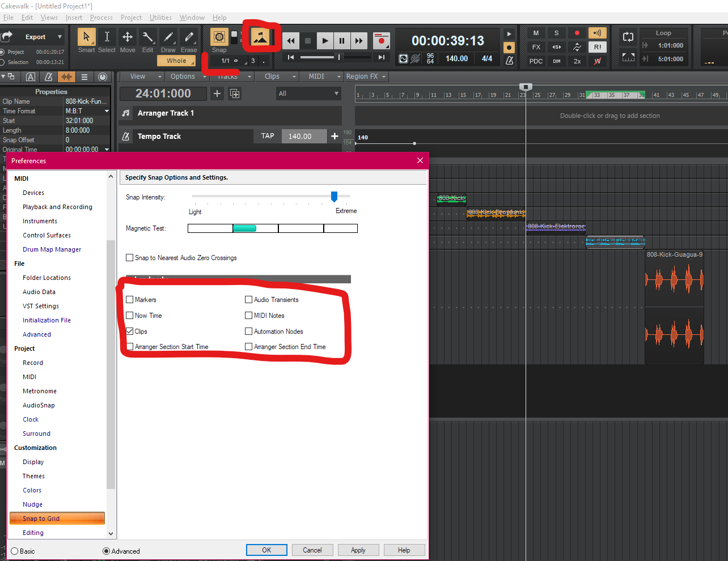Select the Edit tool
The width and height of the screenshot is (728, 561).
coord(147,37)
